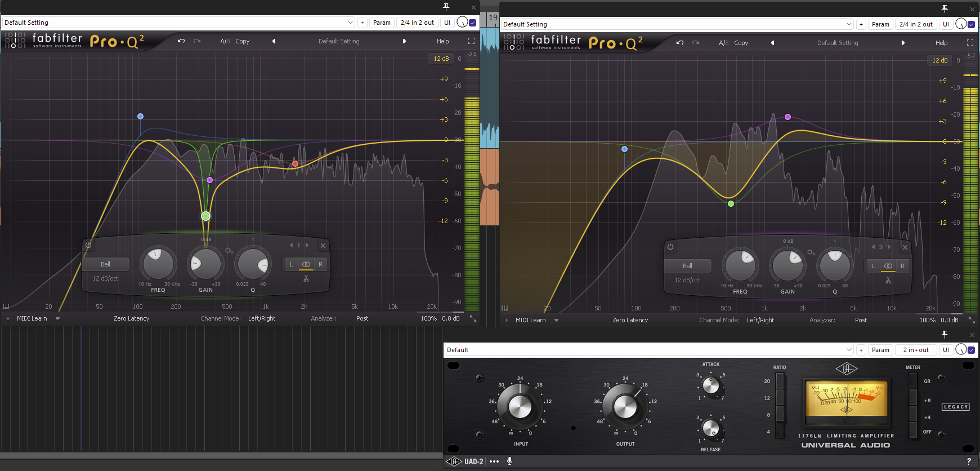
Task: Select GR meter button on 1176LN
Action: coord(913,381)
